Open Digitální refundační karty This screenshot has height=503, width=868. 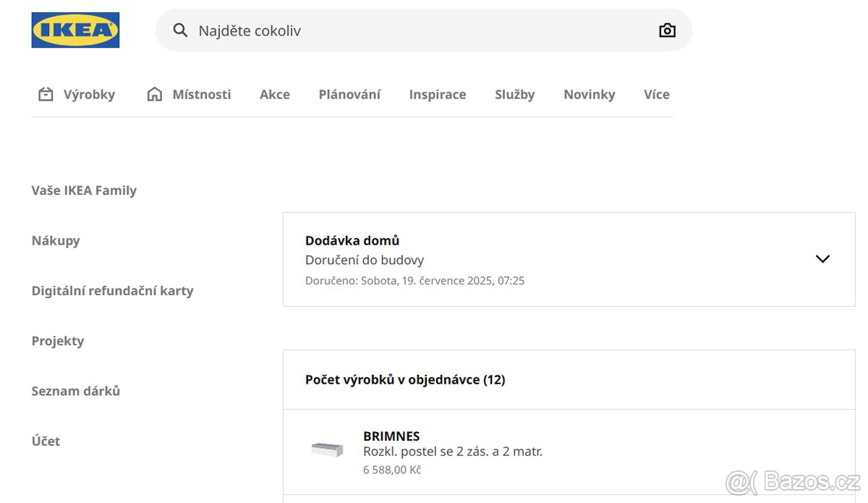tap(112, 290)
